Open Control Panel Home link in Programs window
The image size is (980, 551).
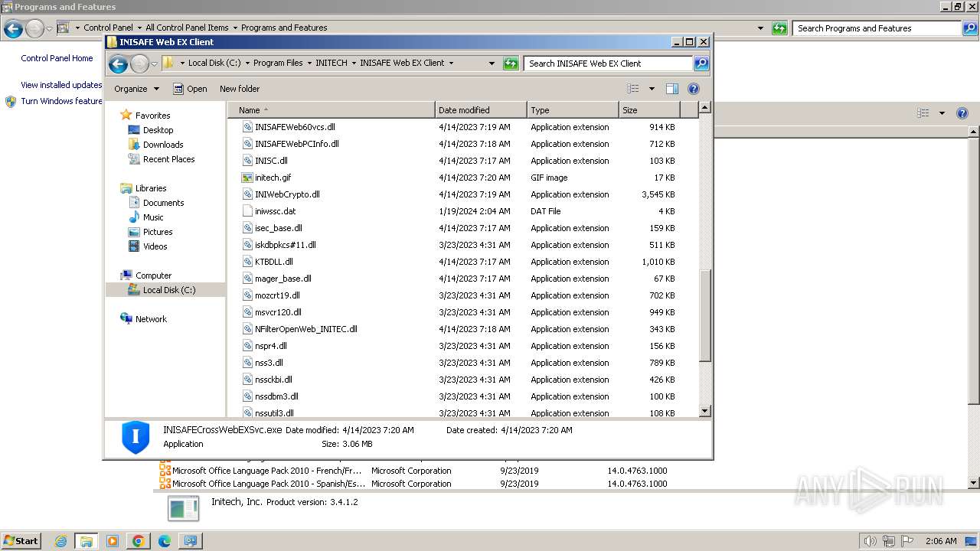point(57,58)
